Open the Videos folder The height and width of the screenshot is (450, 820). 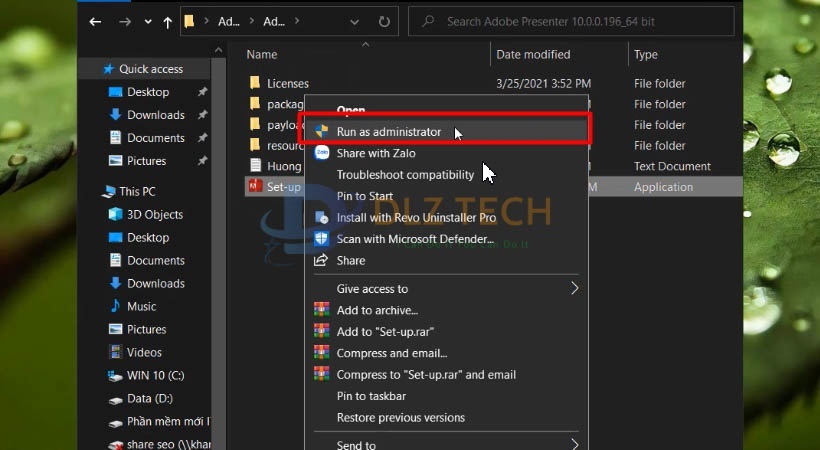(x=144, y=353)
